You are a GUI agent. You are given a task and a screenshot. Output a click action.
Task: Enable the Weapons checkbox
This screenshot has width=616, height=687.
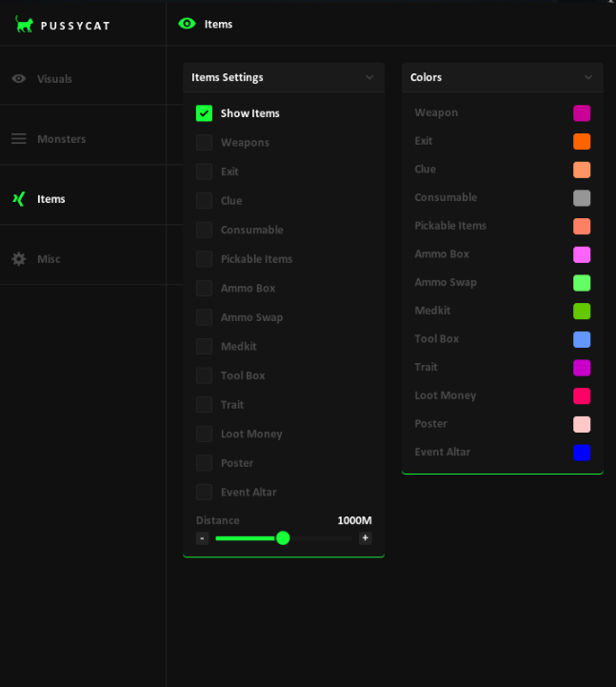coord(204,142)
